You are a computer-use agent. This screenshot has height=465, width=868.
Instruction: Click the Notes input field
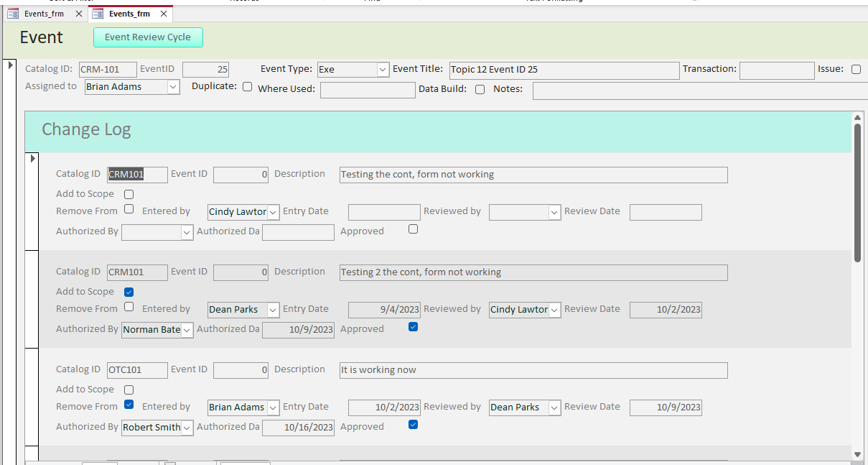pyautogui.click(x=700, y=91)
